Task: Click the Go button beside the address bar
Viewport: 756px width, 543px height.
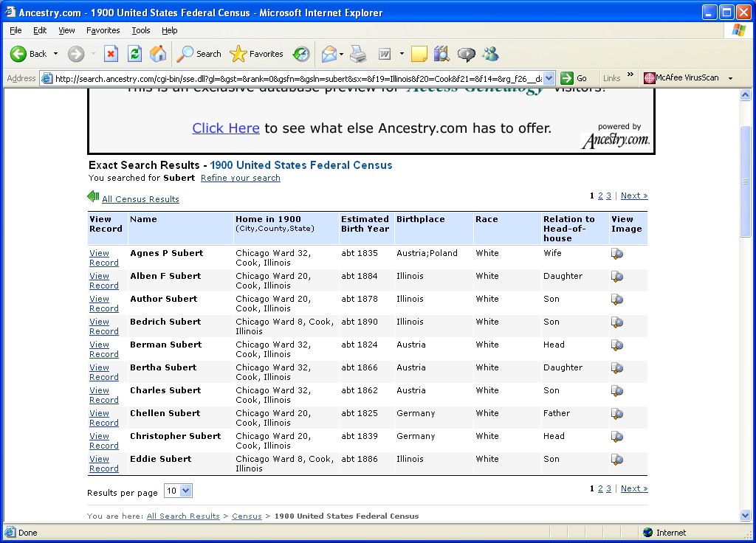Action: coord(574,78)
